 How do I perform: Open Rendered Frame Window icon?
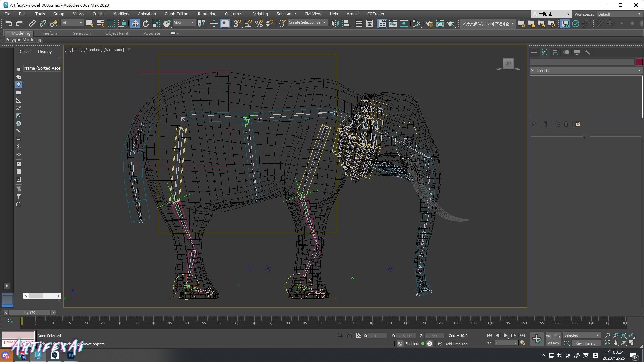pyautogui.click(x=440, y=23)
